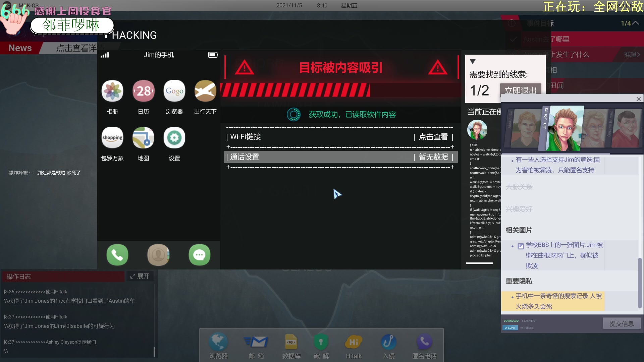Image resolution: width=644 pixels, height=362 pixels.
Task: Select Jim Jones character card
Action: [562, 128]
